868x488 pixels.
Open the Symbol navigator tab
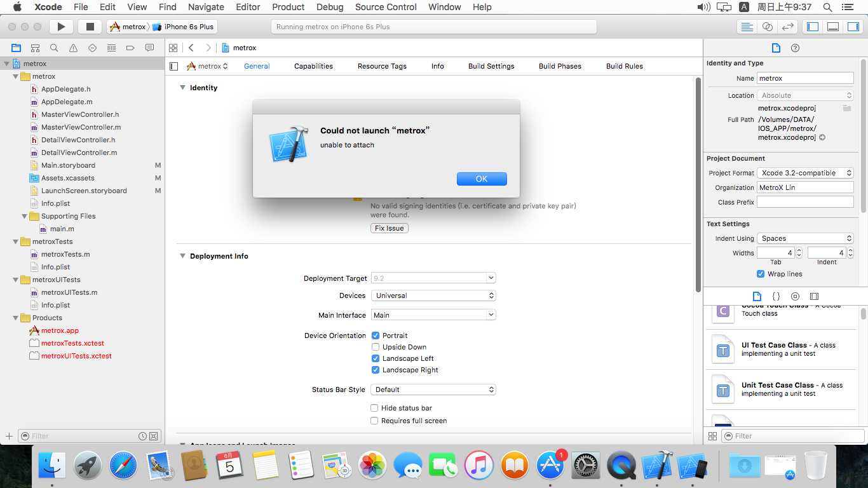pyautogui.click(x=35, y=48)
